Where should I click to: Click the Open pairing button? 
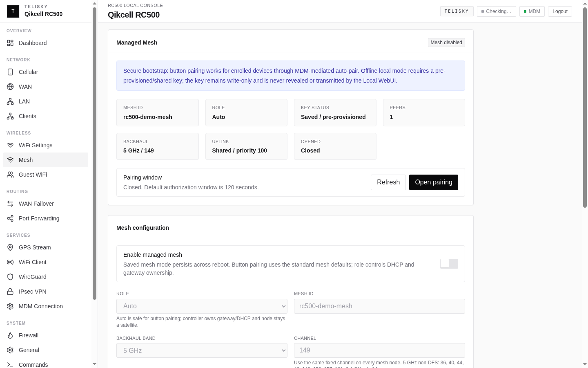pyautogui.click(x=434, y=182)
